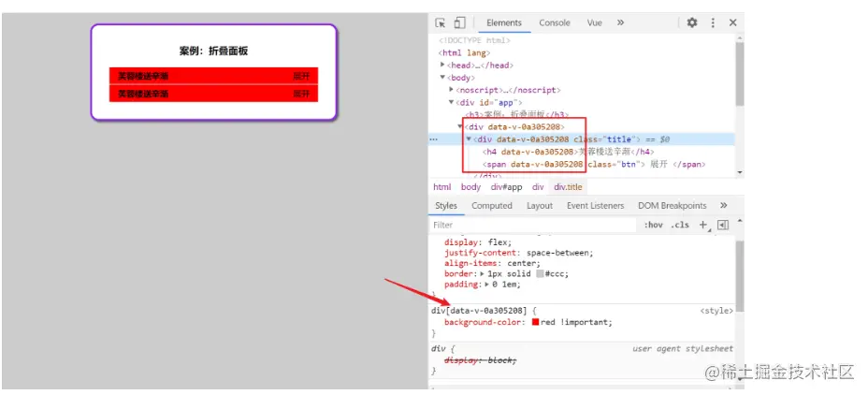Image resolution: width=868 pixels, height=395 pixels.
Task: Click html in the breadcrumb
Action: tap(441, 187)
